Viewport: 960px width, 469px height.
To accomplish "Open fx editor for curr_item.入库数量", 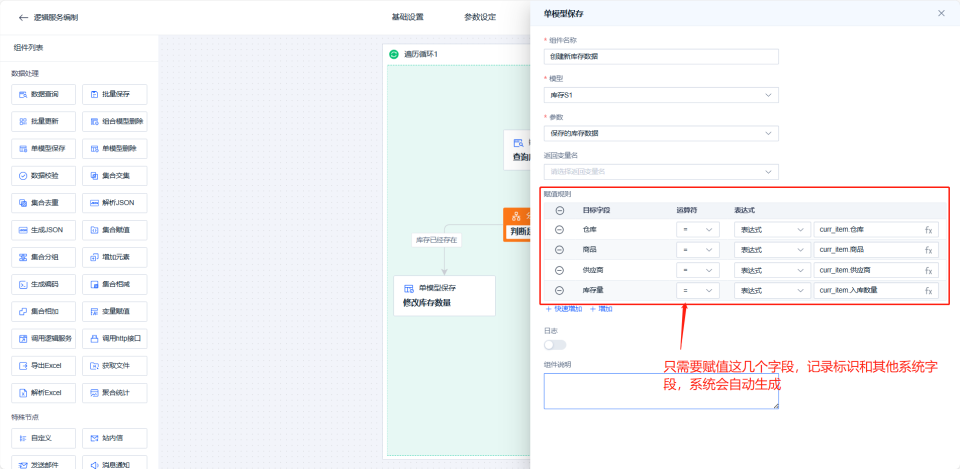I will pos(928,291).
